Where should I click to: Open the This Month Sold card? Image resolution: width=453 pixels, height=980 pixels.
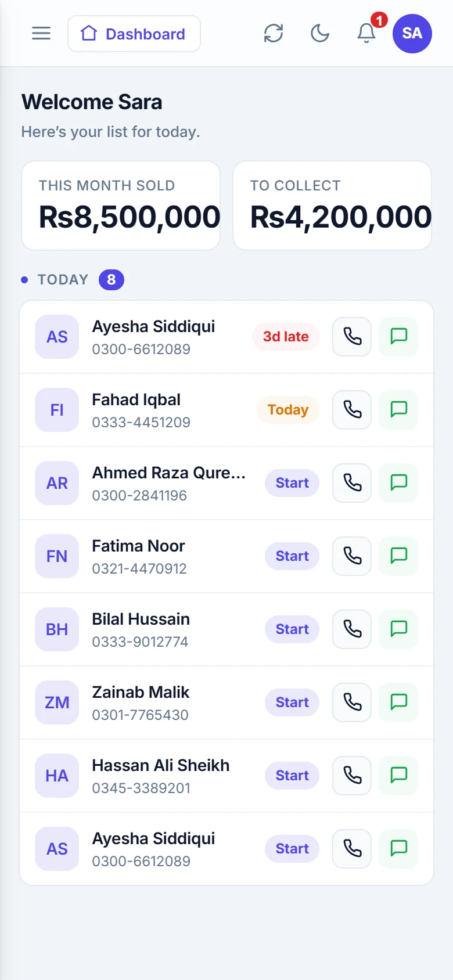point(121,206)
